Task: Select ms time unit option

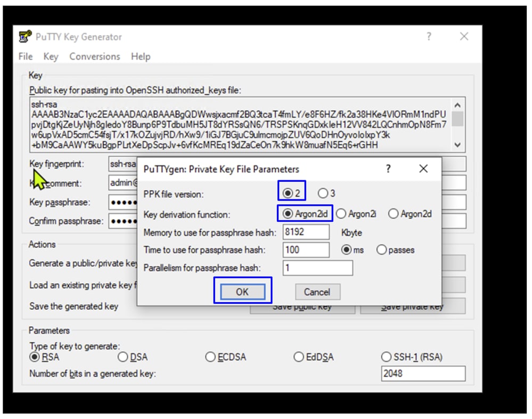Action: [x=352, y=250]
